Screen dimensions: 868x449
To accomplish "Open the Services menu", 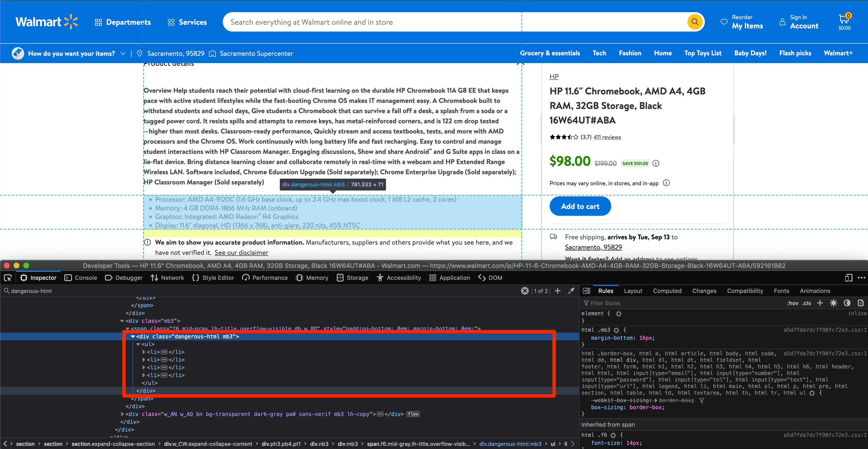I will coord(187,22).
